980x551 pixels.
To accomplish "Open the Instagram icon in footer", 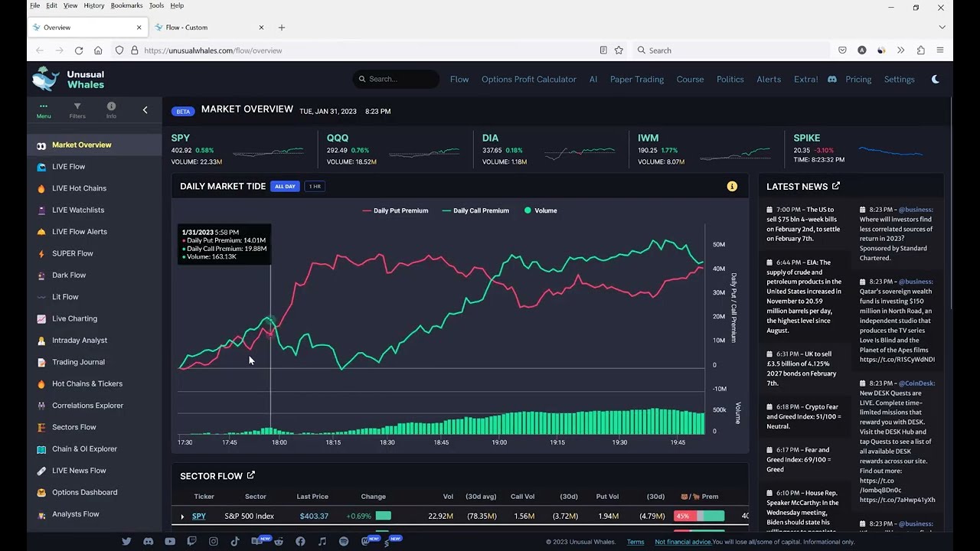I will click(214, 541).
